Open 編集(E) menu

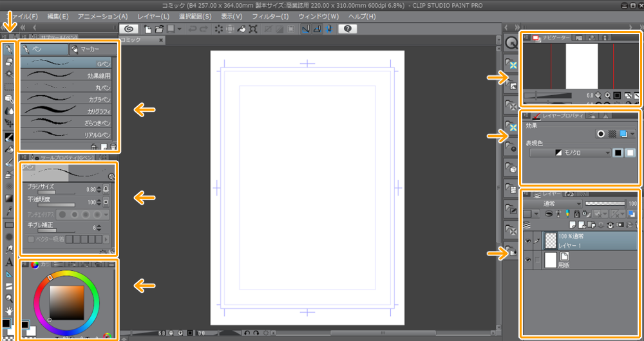click(58, 17)
